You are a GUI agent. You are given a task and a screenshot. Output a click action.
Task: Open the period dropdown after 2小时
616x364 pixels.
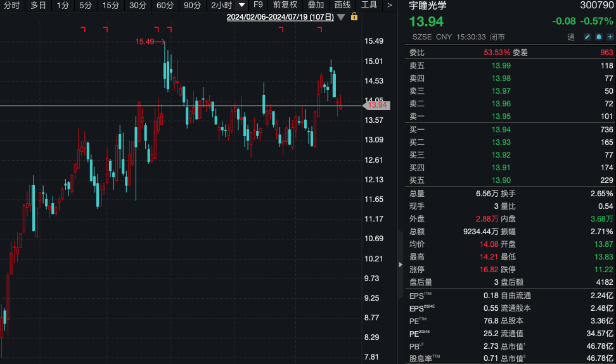pyautogui.click(x=242, y=5)
